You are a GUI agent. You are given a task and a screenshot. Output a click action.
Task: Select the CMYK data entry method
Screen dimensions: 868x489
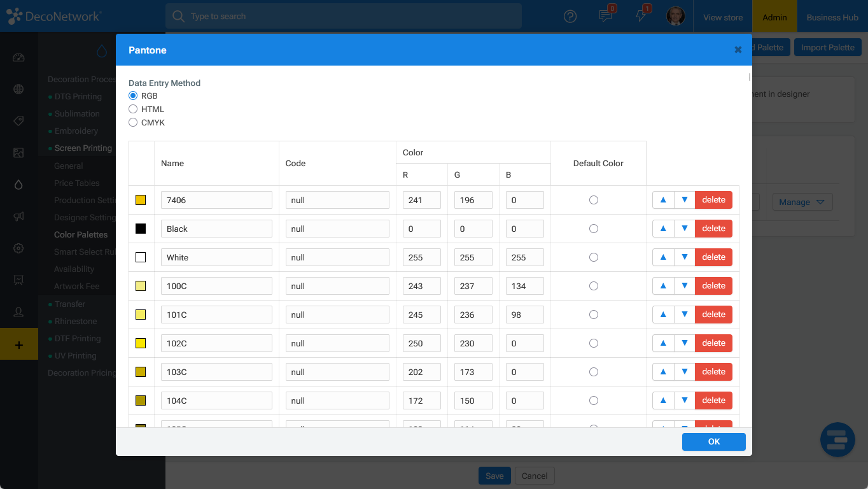[133, 122]
